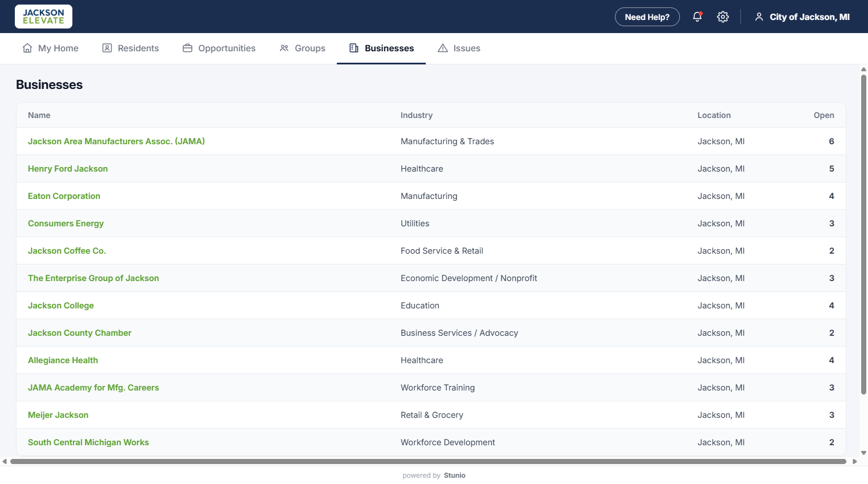Open the Consumers Energy link
868x484 pixels.
[x=66, y=223]
